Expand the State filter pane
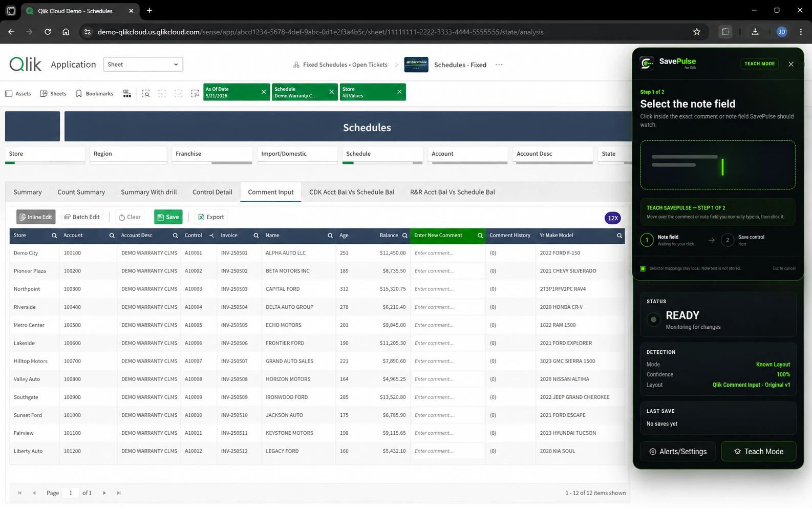This screenshot has height=508, width=812. pyautogui.click(x=615, y=155)
